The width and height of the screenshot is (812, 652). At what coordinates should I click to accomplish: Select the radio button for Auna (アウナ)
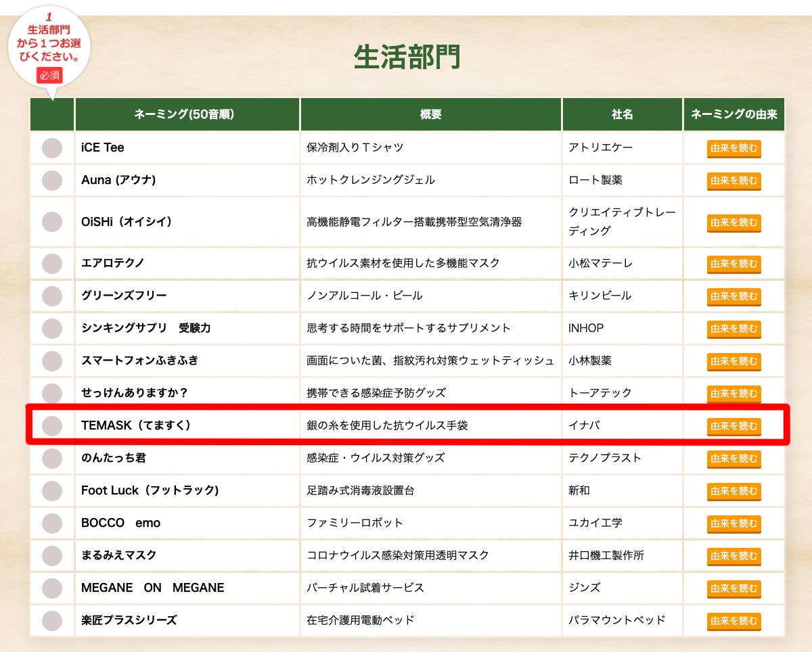coord(52,181)
